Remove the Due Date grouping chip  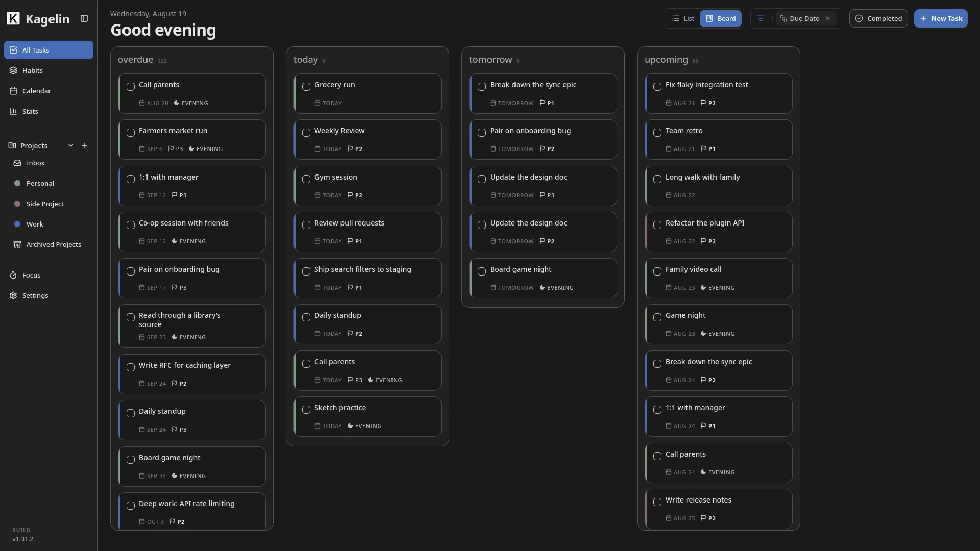[828, 19]
